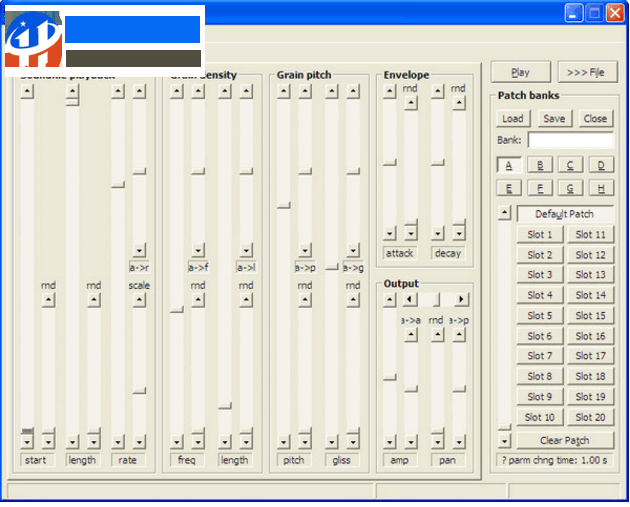Click the grain freq slider up arrow
Viewport: 630px width, 507px height.
[177, 92]
